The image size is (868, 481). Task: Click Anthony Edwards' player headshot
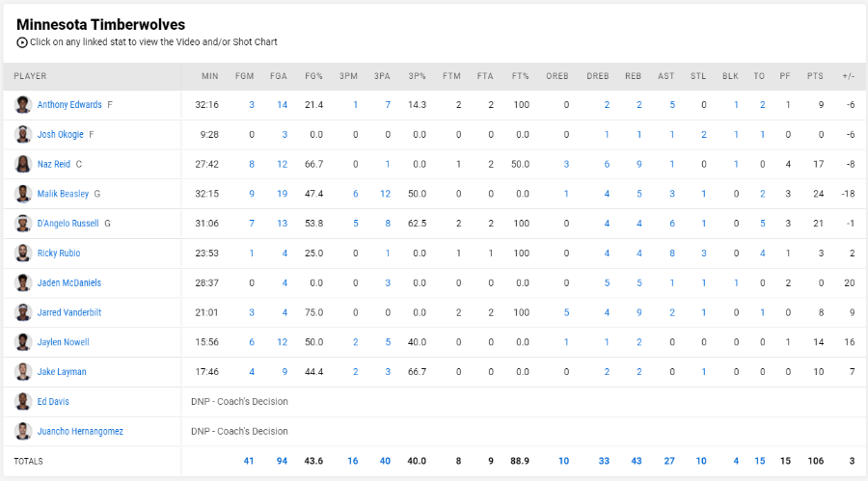click(23, 105)
